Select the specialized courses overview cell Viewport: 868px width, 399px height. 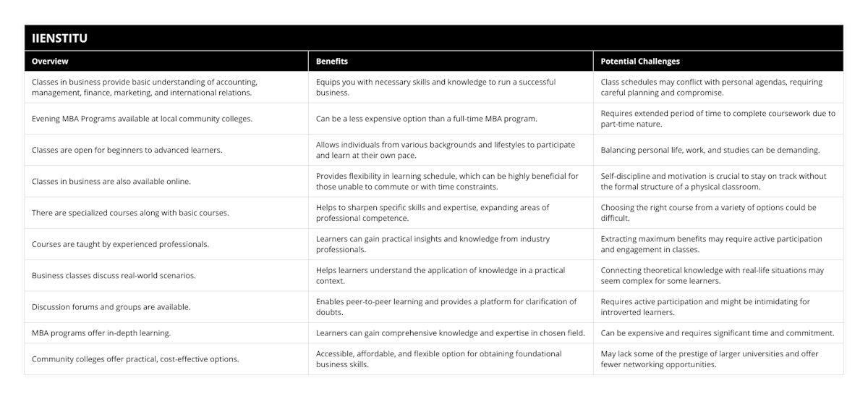click(166, 213)
